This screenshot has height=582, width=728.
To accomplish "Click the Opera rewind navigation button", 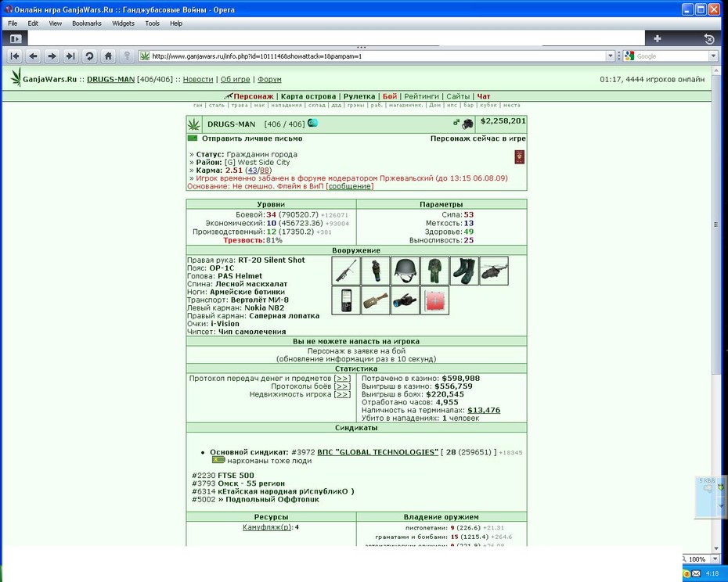I will 15,56.
